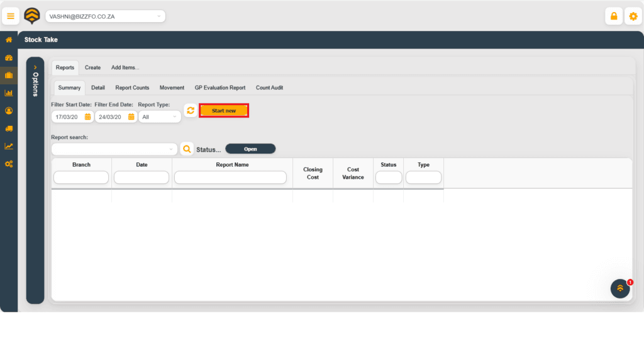Expand the Report Type dropdown
This screenshot has height=350, width=644.
point(159,116)
